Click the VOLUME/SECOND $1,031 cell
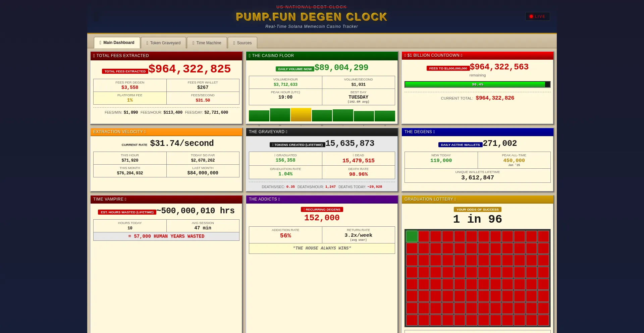This screenshot has width=644, height=333. (359, 82)
